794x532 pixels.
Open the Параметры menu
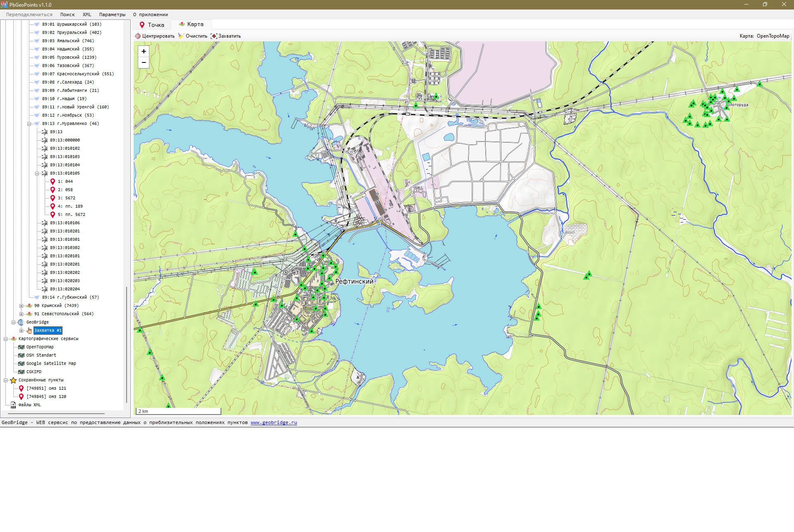coord(112,14)
